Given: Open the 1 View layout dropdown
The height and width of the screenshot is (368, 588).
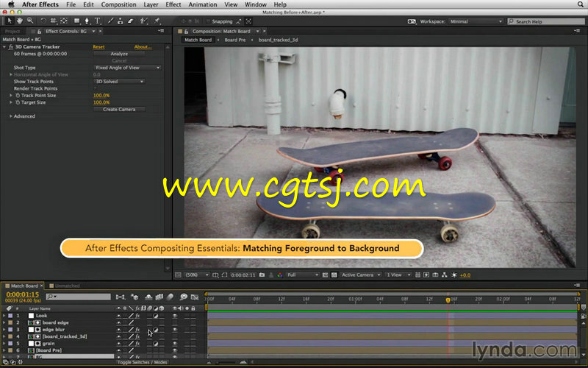Looking at the screenshot, I should tap(398, 275).
